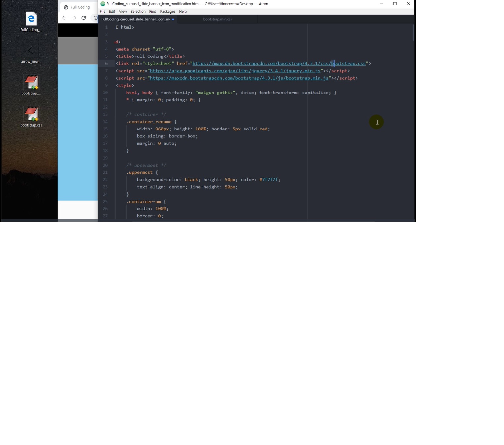
Task: Click the modified dot on FullCoding tab
Action: pos(173,19)
